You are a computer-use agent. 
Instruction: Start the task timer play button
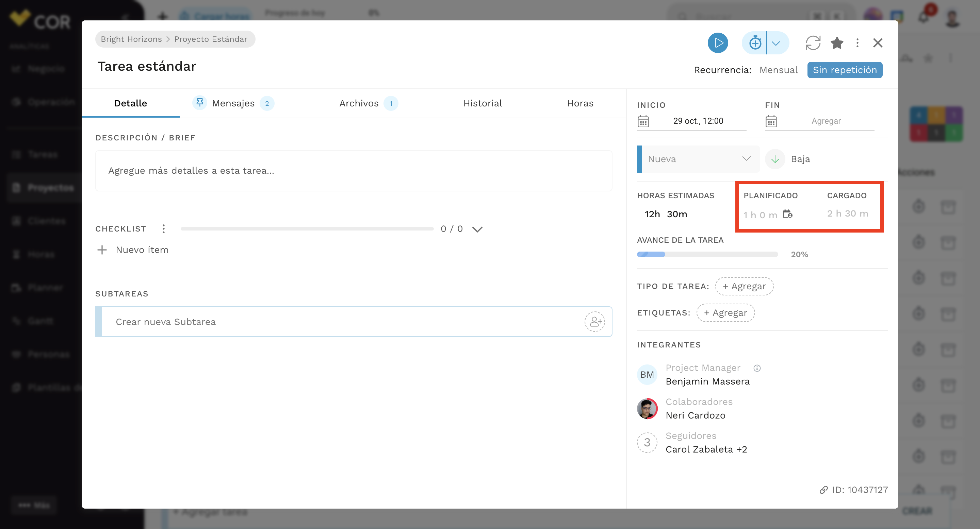click(718, 43)
